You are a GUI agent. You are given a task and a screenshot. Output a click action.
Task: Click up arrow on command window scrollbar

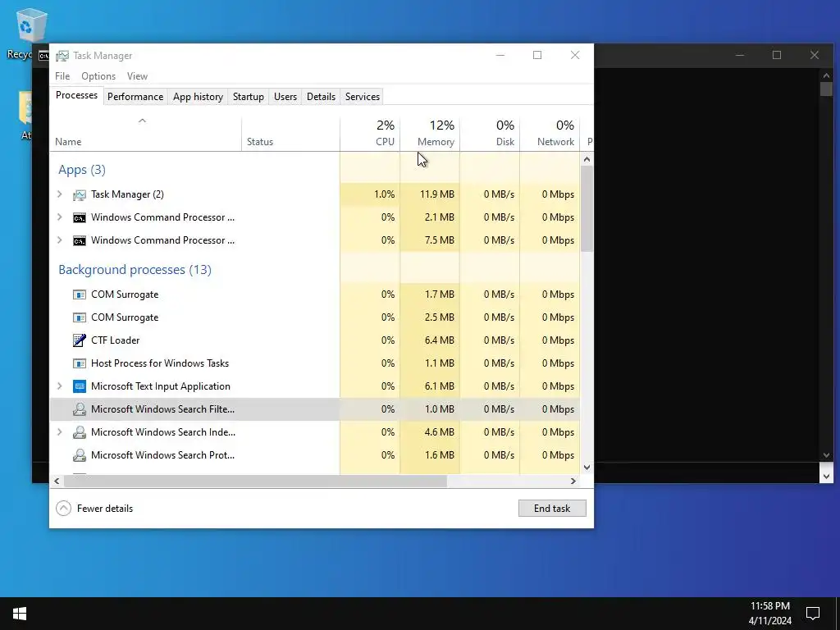click(826, 75)
